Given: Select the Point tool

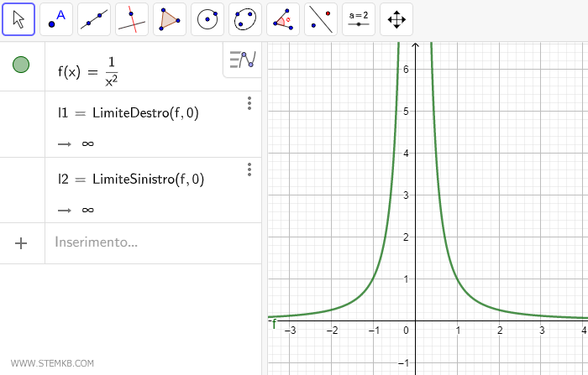Looking at the screenshot, I should (x=56, y=18).
